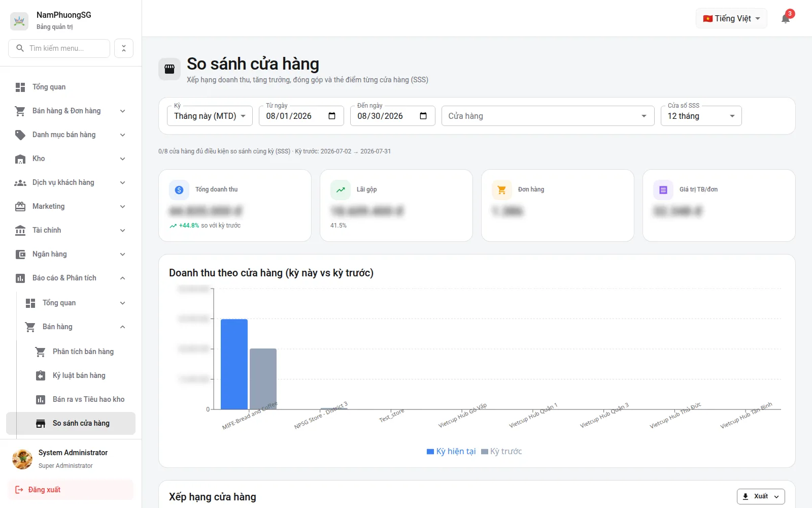Click the Đến ngày date field
812x508 pixels.
tap(393, 116)
